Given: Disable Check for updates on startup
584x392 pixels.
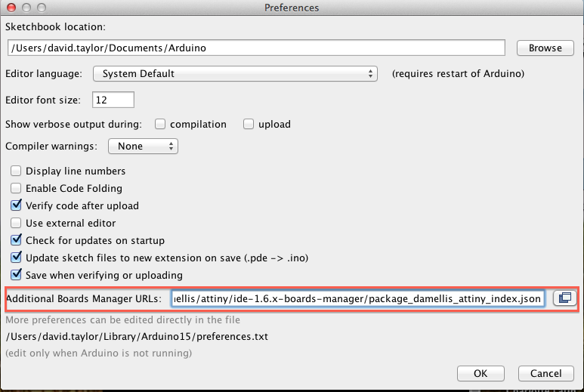Looking at the screenshot, I should [16, 240].
